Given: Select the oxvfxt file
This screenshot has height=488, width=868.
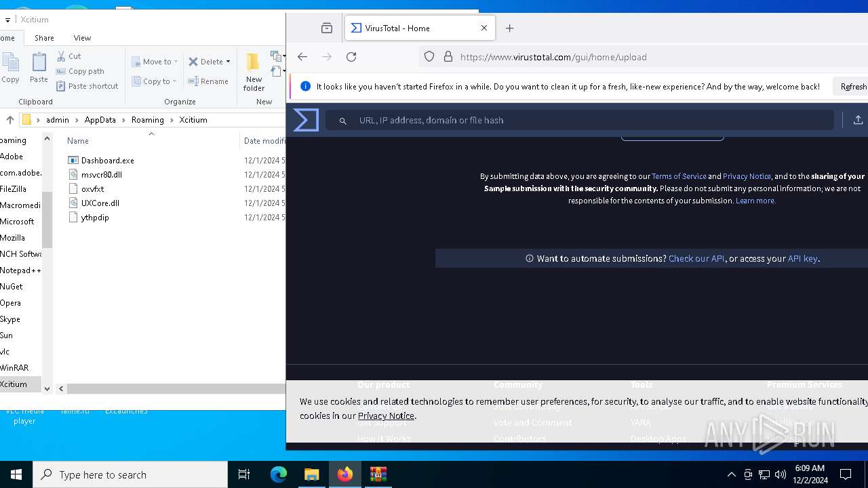Looking at the screenshot, I should point(86,189).
